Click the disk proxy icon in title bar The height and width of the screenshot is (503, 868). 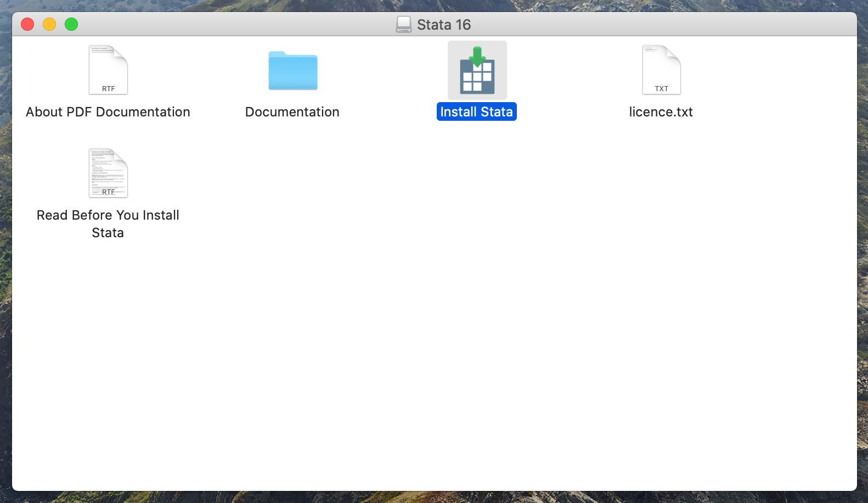[404, 24]
